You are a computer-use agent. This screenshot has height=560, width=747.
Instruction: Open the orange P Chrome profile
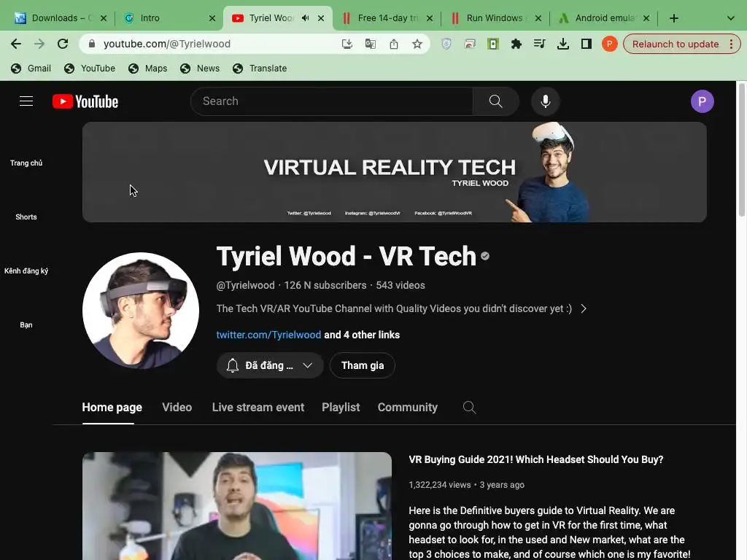click(609, 44)
